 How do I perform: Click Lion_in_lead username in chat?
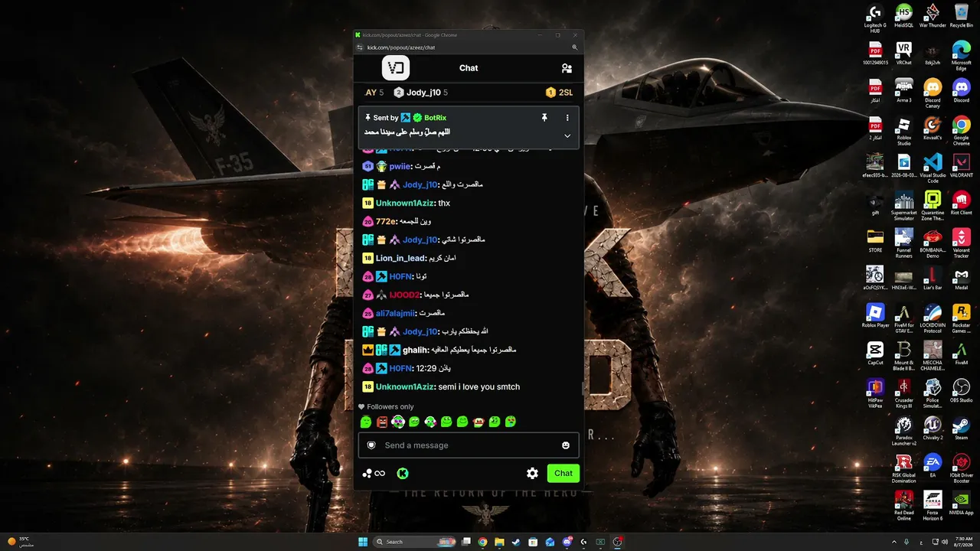400,258
